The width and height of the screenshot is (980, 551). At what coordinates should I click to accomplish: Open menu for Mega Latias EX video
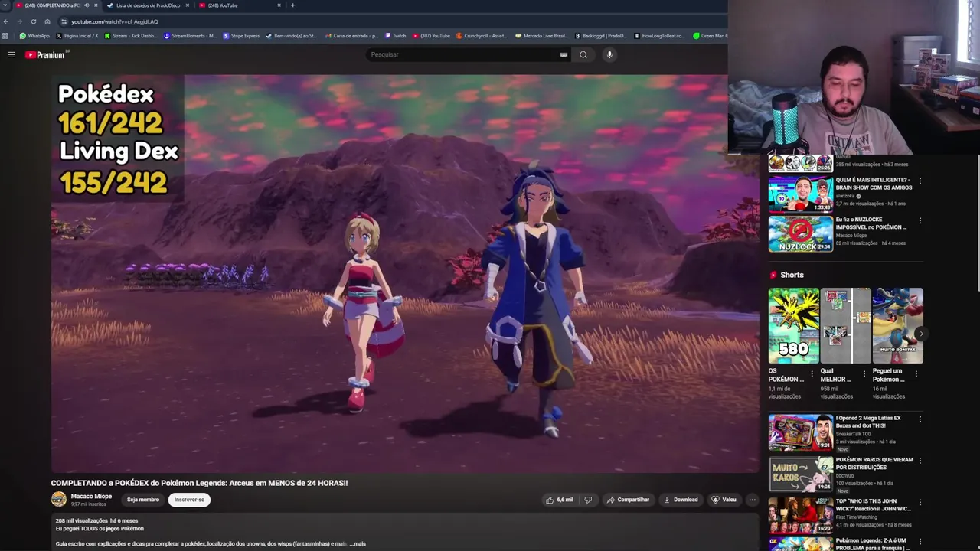(x=920, y=419)
